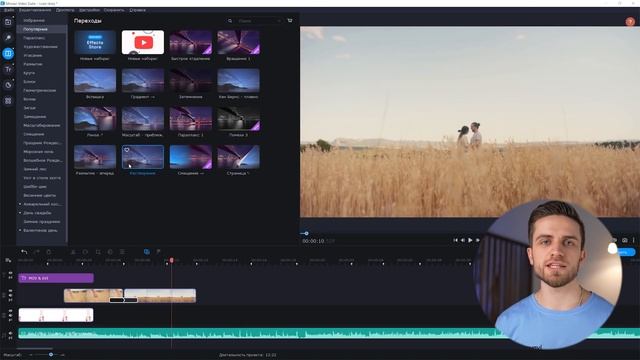Select the transition between the video clips
The image size is (640, 360).
click(x=123, y=300)
